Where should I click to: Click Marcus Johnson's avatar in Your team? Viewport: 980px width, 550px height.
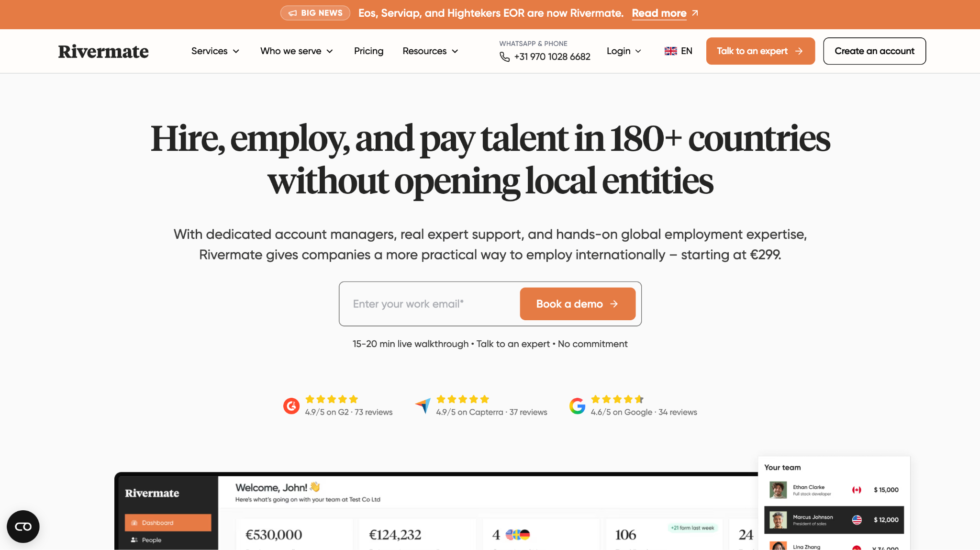[x=778, y=520]
